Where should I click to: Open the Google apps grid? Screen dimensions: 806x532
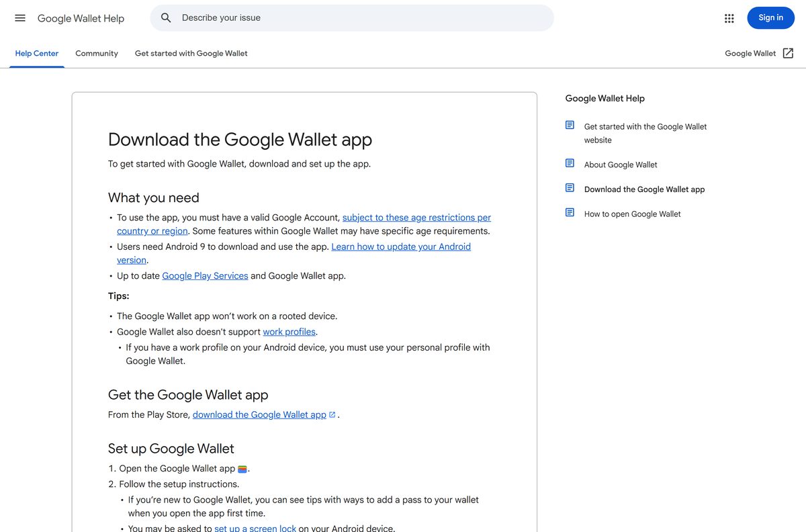pyautogui.click(x=729, y=18)
